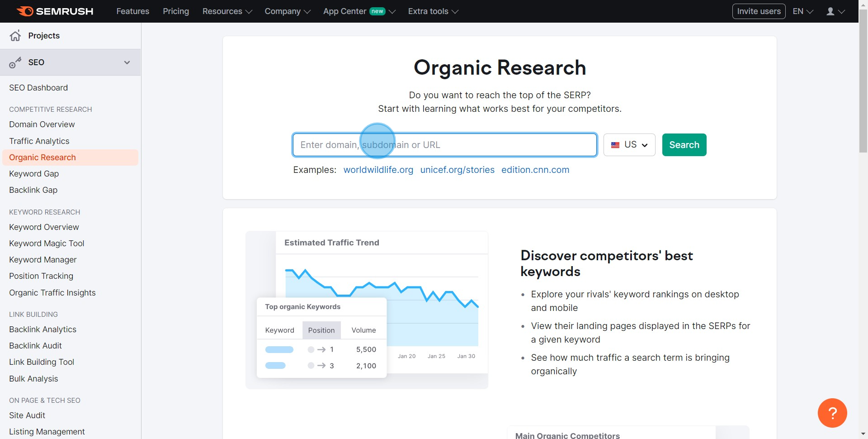868x439 pixels.
Task: Focus the domain or URL input field
Action: 445,145
